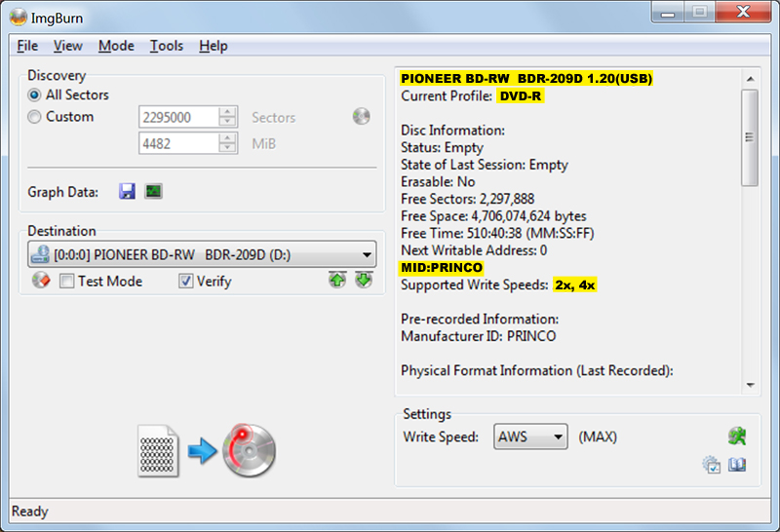The width and height of the screenshot is (780, 532).
Task: Enable the Test Mode checkbox
Action: [67, 282]
